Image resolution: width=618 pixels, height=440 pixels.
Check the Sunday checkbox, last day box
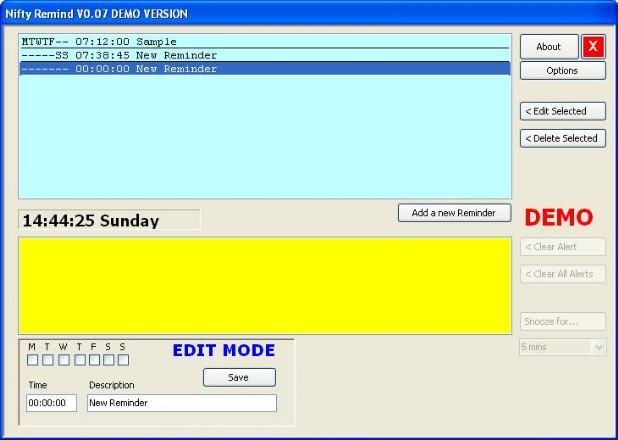click(x=123, y=360)
